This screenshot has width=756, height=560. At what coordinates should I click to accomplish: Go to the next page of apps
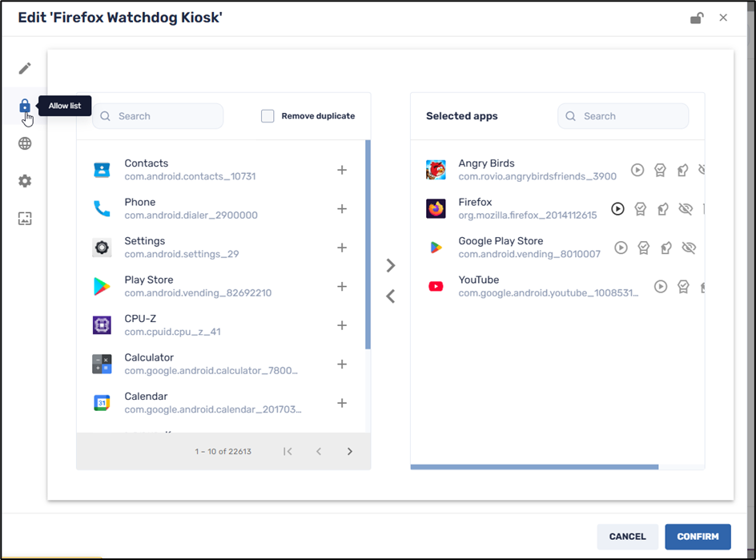(x=350, y=451)
